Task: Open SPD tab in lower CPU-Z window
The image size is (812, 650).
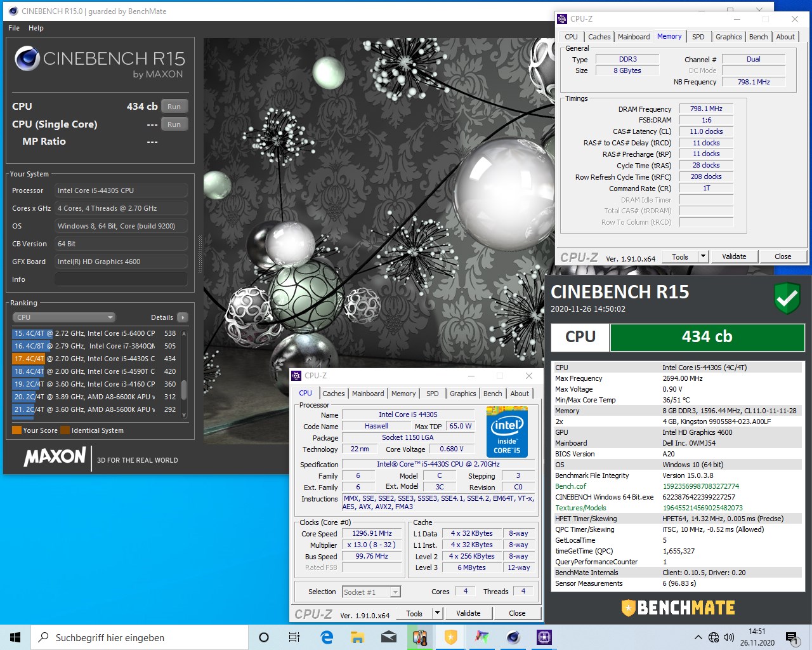Action: pyautogui.click(x=432, y=394)
